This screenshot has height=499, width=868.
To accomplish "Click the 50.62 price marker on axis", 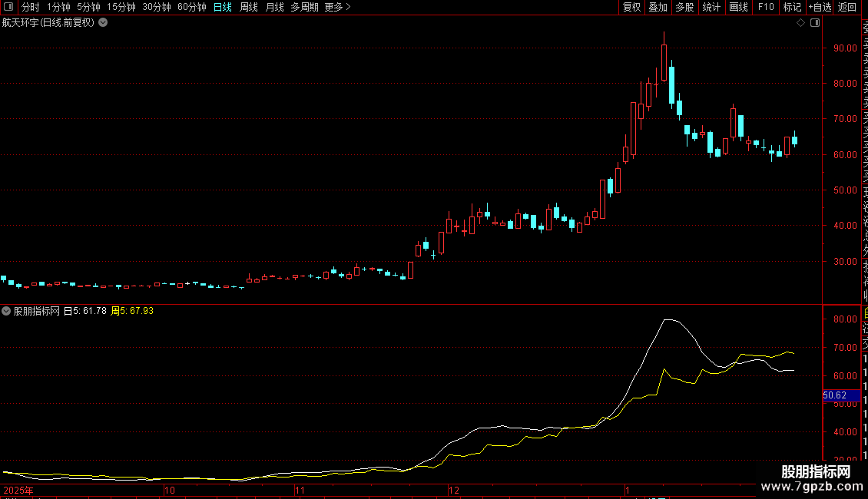I will coord(841,395).
